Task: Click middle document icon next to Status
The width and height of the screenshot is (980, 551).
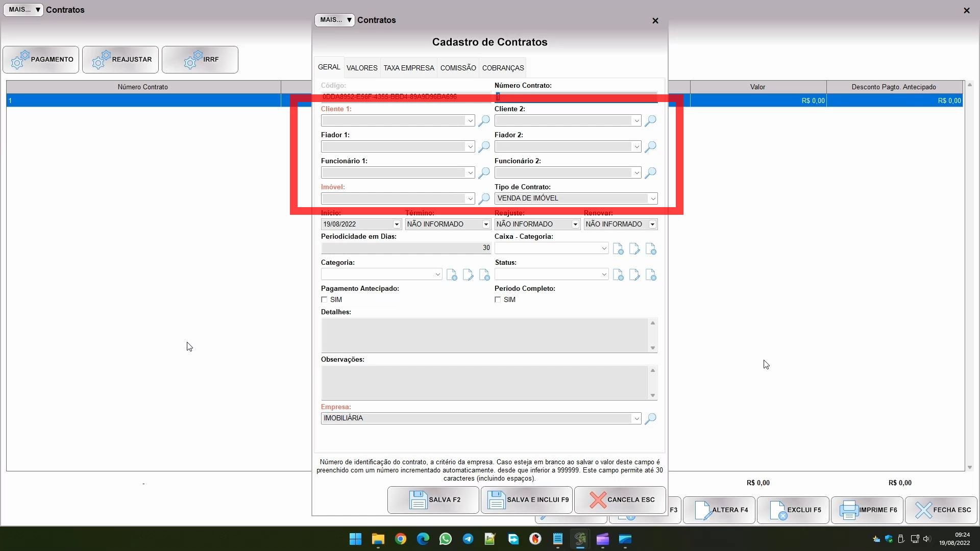Action: pyautogui.click(x=634, y=275)
